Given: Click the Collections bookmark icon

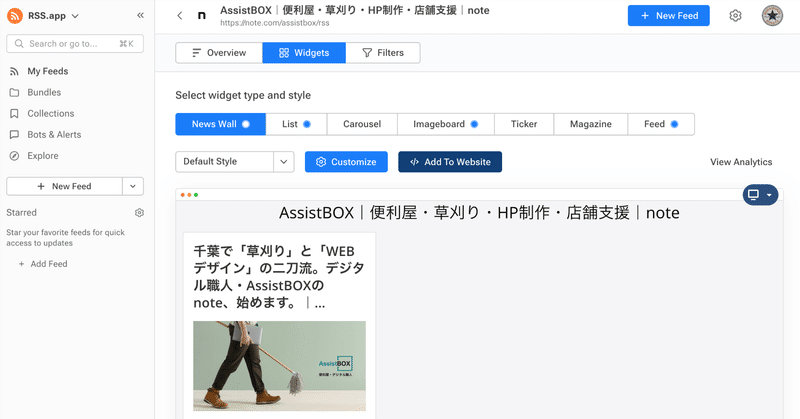Looking at the screenshot, I should [14, 113].
